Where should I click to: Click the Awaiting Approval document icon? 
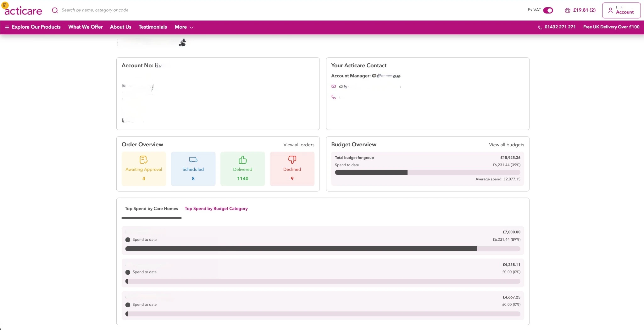[144, 160]
